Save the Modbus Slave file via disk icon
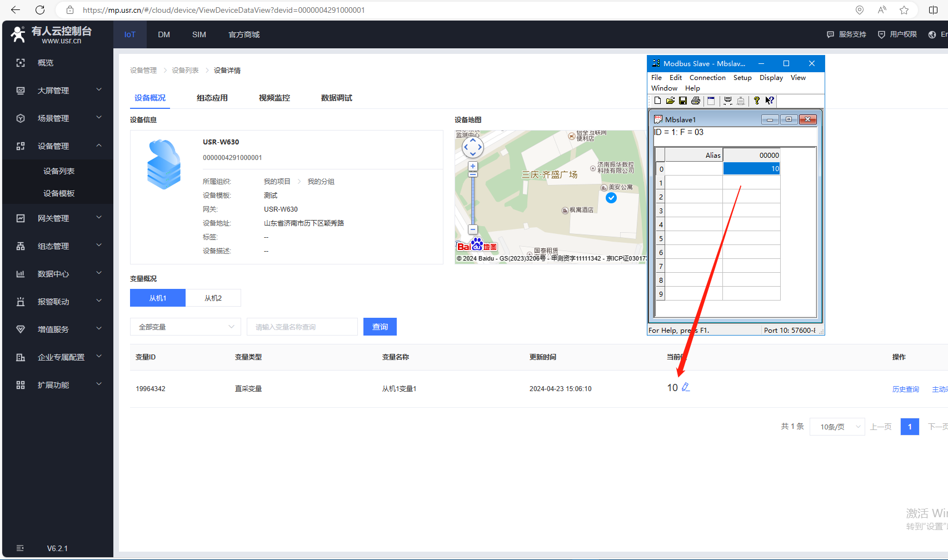The image size is (948, 560). (x=683, y=101)
